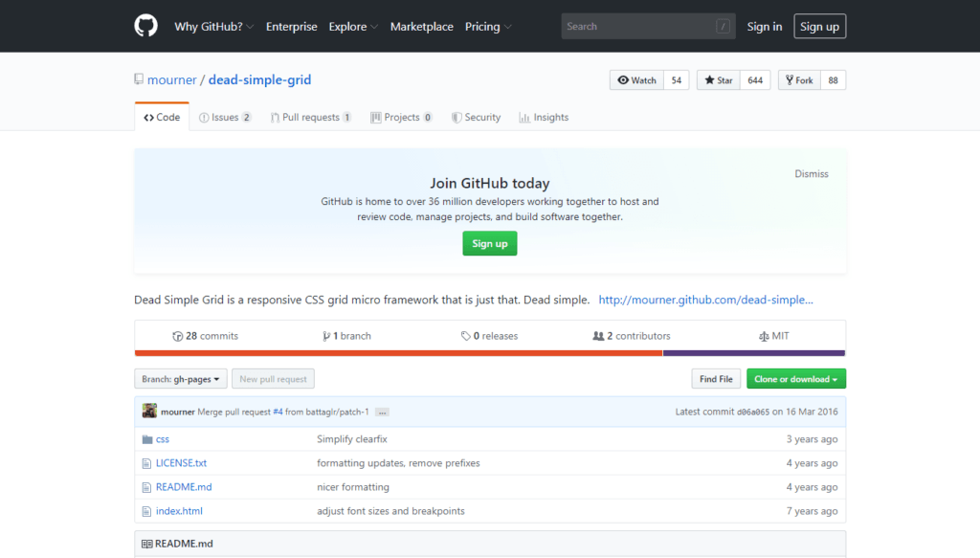Open the mourner owner link

(x=172, y=79)
